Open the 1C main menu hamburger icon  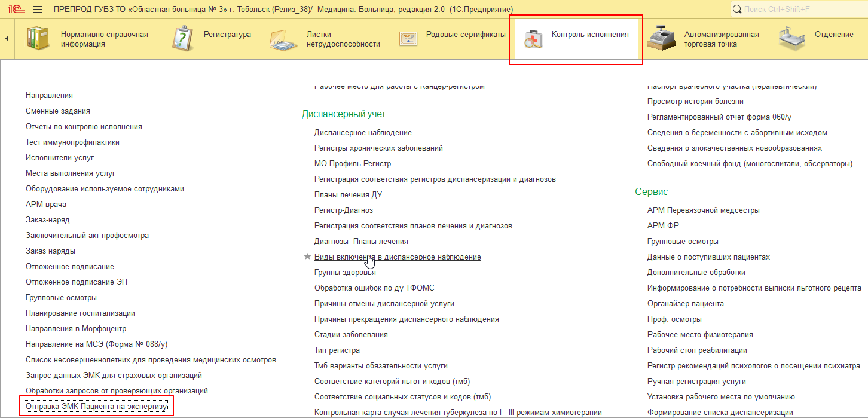[38, 10]
